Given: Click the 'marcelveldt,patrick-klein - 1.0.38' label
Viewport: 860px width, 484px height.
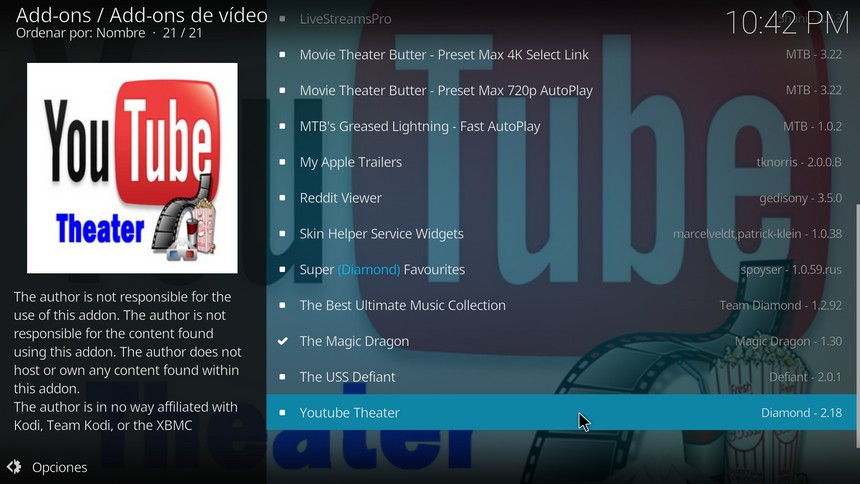Looking at the screenshot, I should pyautogui.click(x=757, y=234).
